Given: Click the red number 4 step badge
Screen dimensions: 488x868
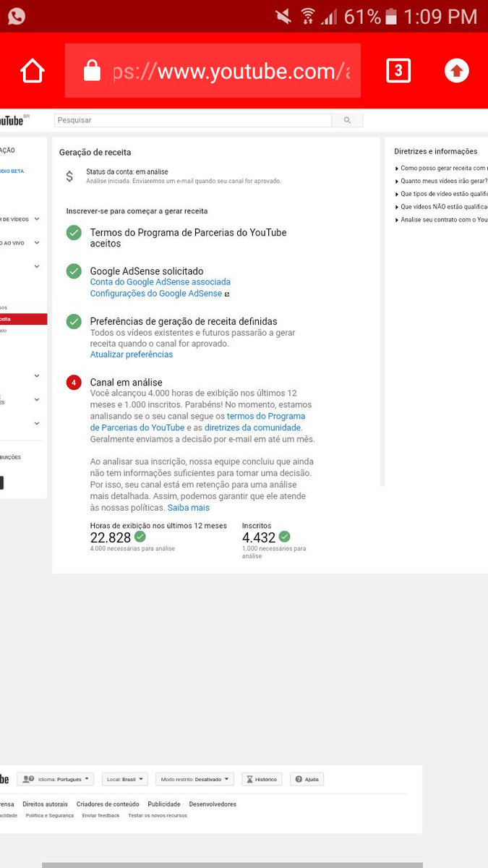Looking at the screenshot, I should coord(74,383).
